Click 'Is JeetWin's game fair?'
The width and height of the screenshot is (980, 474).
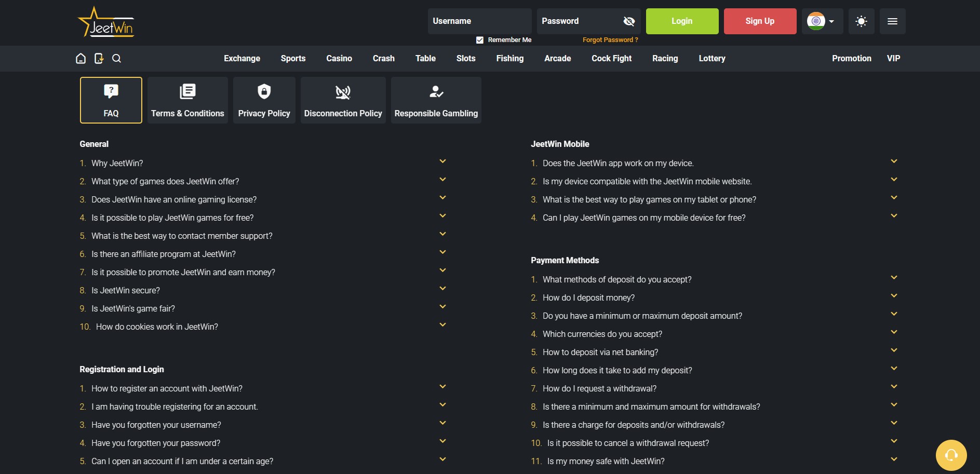(x=133, y=309)
